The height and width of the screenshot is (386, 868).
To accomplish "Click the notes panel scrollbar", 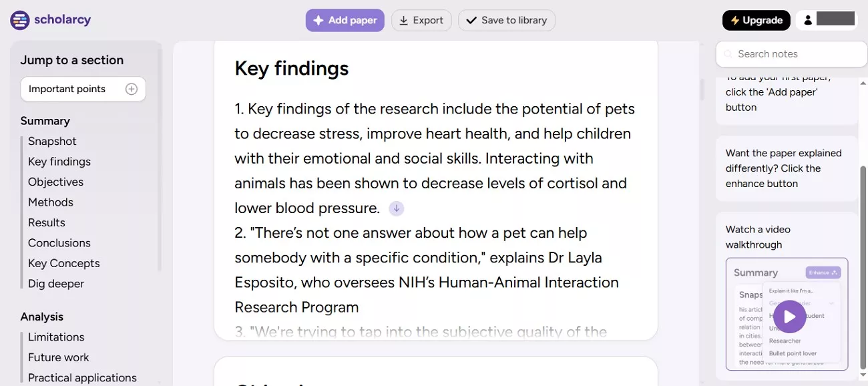I will pos(863,267).
